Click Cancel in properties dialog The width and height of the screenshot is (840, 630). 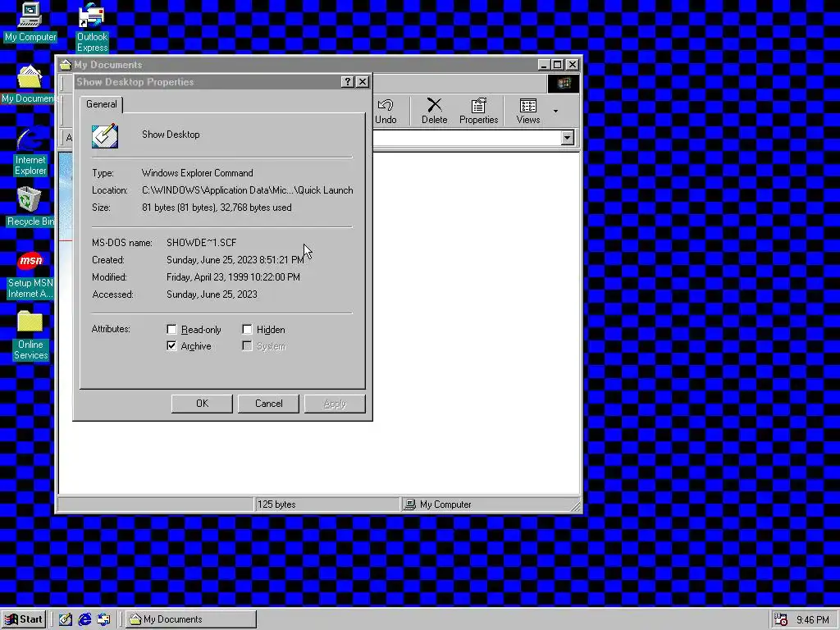268,404
